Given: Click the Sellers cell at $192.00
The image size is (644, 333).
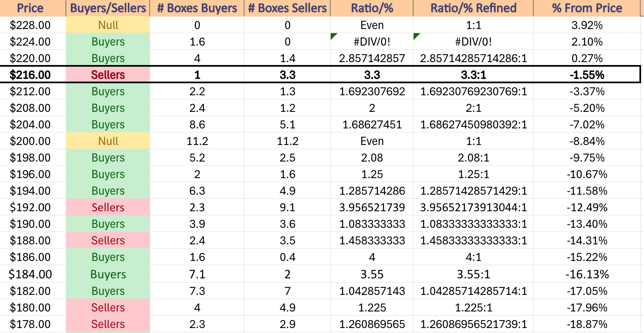Looking at the screenshot, I should point(108,208).
